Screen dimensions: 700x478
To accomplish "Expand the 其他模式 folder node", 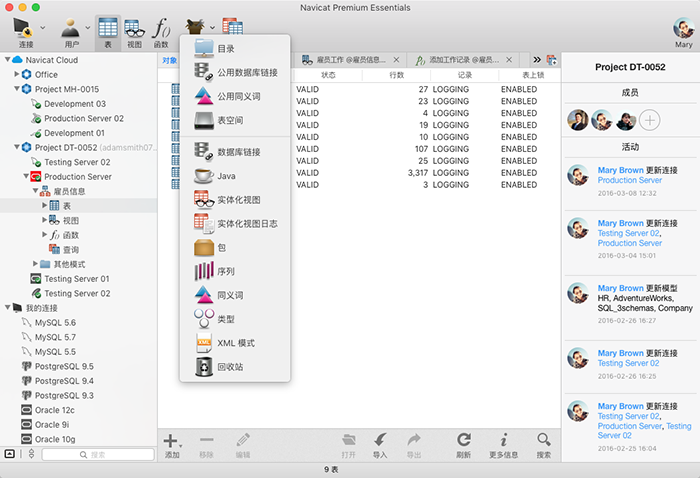I will [x=35, y=264].
